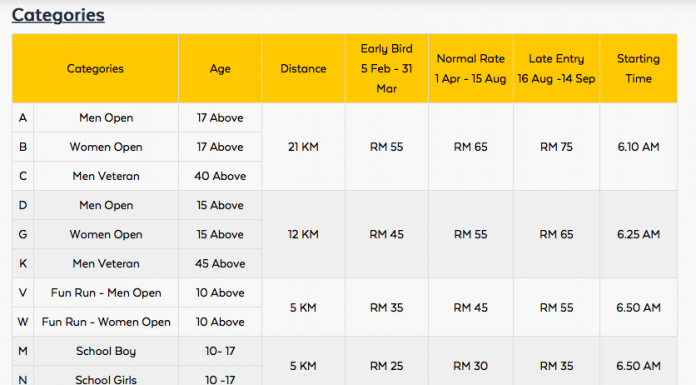Click the RM 55 early bird price for 21 KM

click(387, 147)
